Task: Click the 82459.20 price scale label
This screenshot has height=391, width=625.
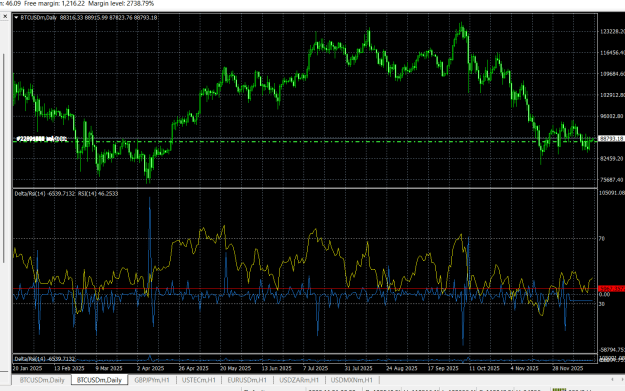Action: pyautogui.click(x=611, y=159)
